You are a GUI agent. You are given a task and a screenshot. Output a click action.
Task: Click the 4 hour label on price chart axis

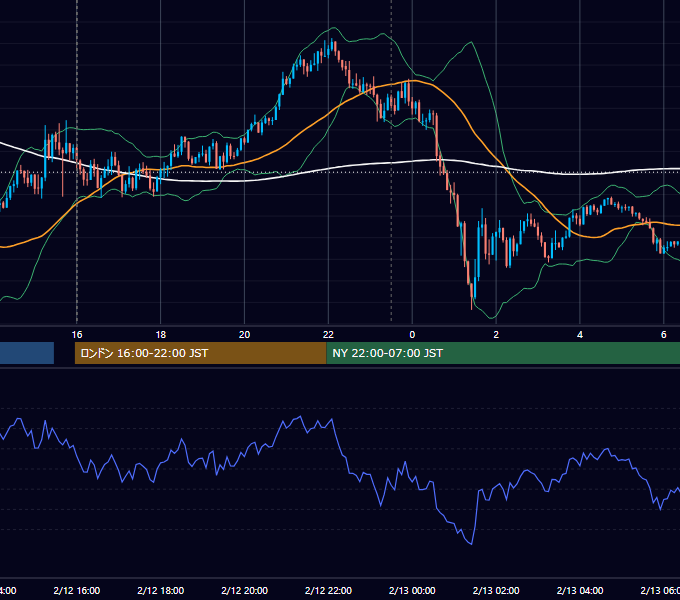(x=580, y=335)
